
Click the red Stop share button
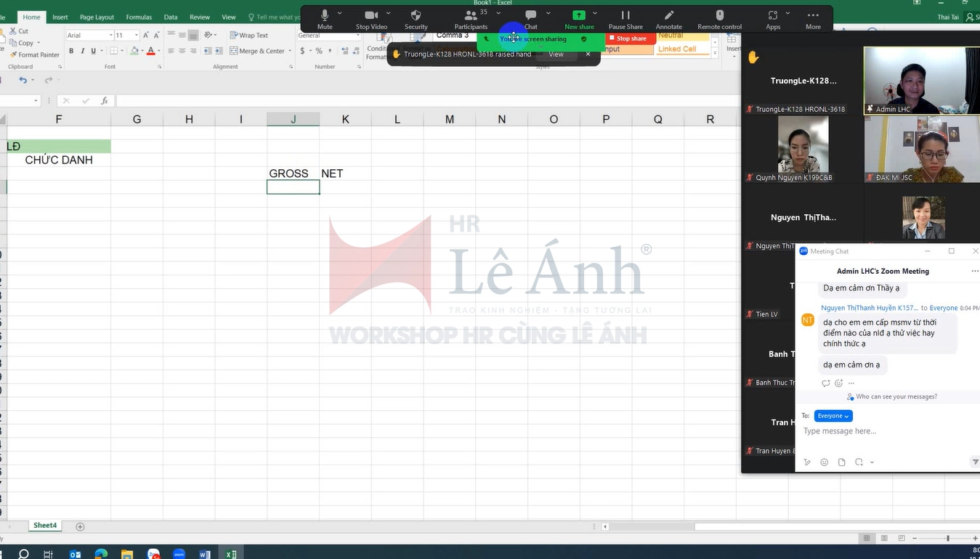click(628, 38)
